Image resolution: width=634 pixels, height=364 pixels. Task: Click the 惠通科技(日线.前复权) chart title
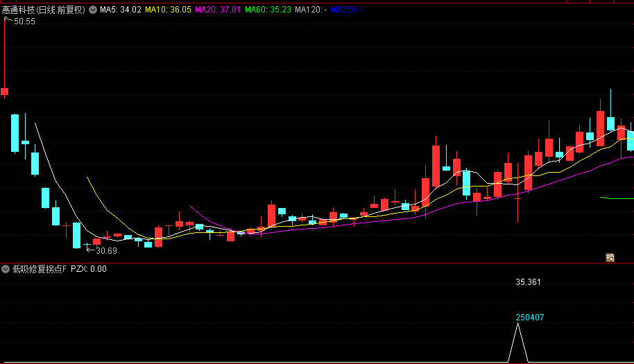pos(44,10)
